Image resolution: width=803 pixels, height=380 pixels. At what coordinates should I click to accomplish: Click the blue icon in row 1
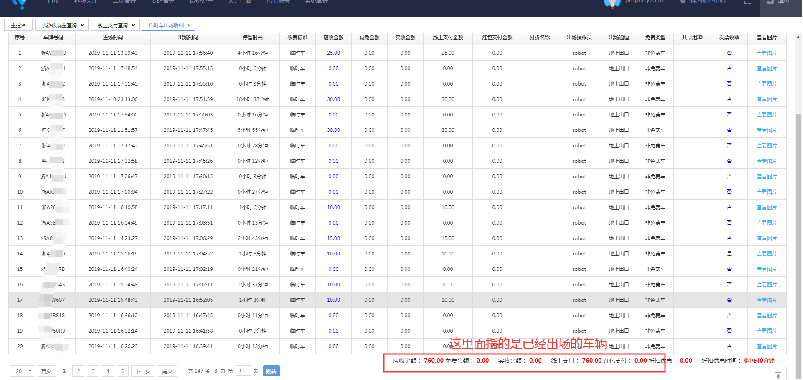(x=729, y=53)
